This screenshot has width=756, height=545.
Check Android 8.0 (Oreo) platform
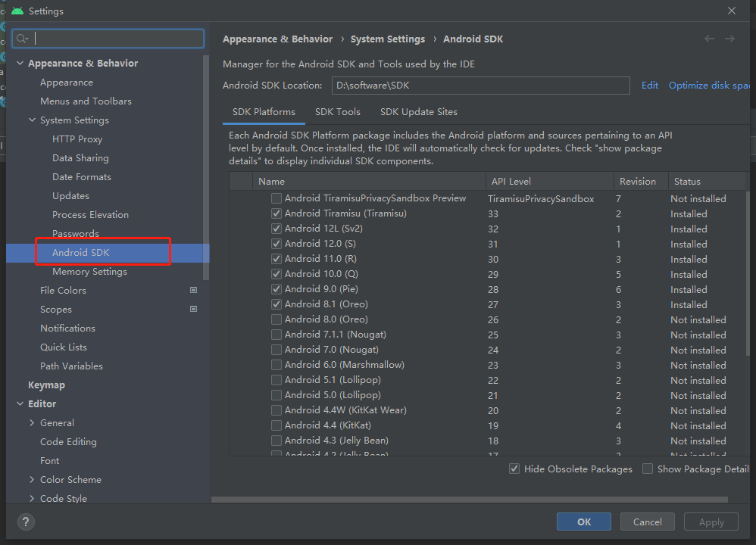[x=276, y=319]
